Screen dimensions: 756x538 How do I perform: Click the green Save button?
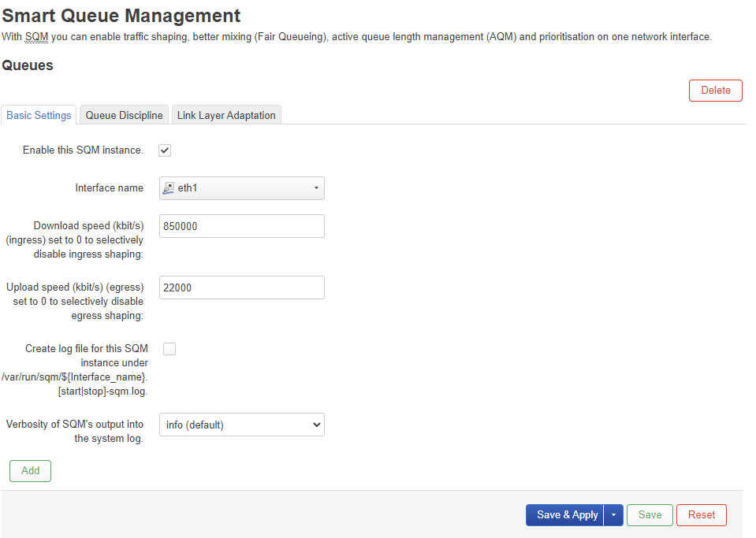tap(650, 515)
